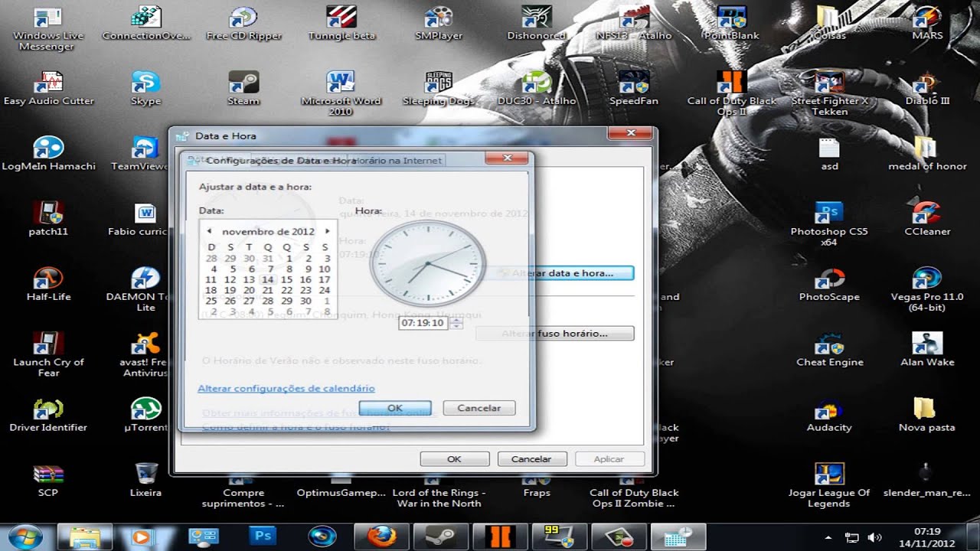Open Driver Identifier desktop icon
The image size is (980, 551).
pos(48,416)
